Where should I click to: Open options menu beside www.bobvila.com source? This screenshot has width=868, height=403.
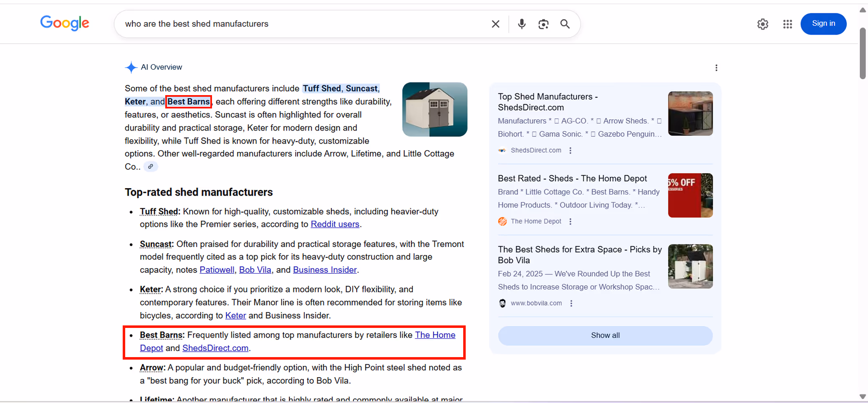[x=571, y=303]
